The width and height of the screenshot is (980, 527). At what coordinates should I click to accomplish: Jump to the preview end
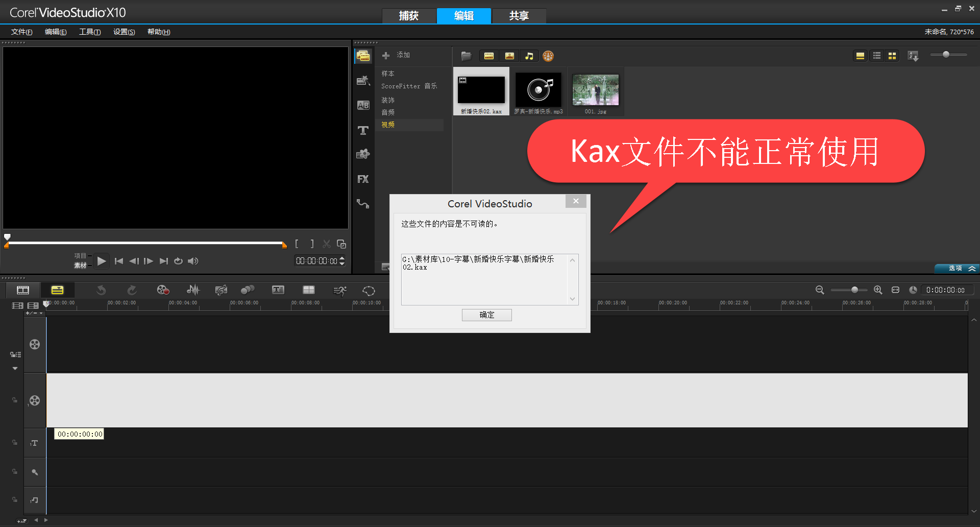[x=163, y=261]
